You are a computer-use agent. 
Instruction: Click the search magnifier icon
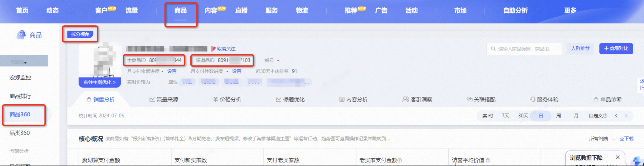(493, 49)
